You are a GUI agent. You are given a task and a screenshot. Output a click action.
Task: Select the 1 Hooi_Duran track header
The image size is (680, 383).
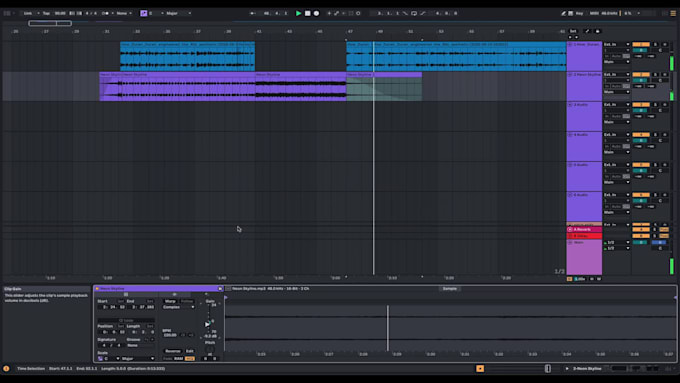coord(584,56)
